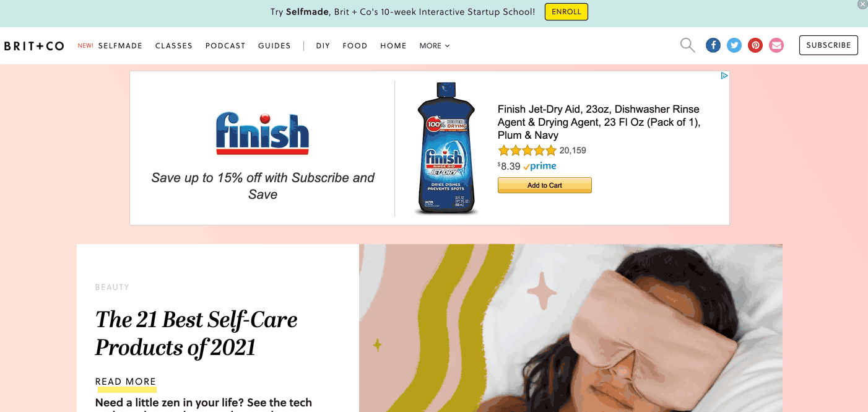Open the Pinterest icon
The height and width of the screenshot is (412, 868).
(755, 45)
